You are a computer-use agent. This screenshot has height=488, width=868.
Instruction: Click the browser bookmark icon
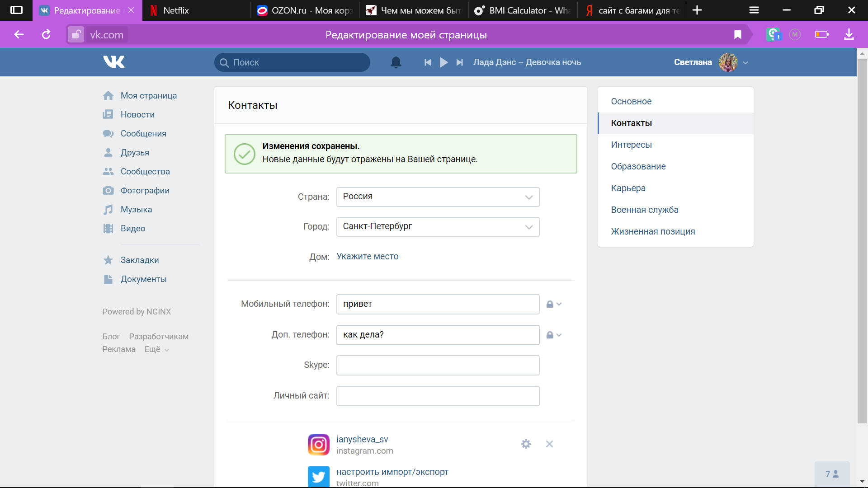pyautogui.click(x=737, y=35)
